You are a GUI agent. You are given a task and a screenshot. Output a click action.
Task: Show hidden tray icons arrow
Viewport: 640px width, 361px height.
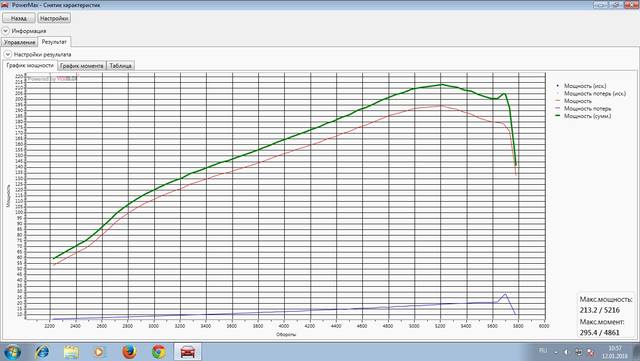[x=556, y=352]
